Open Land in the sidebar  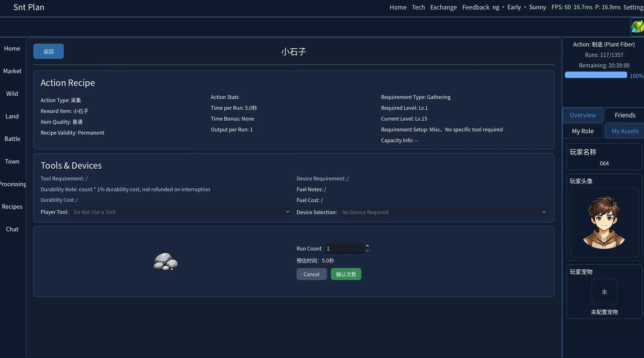point(12,116)
